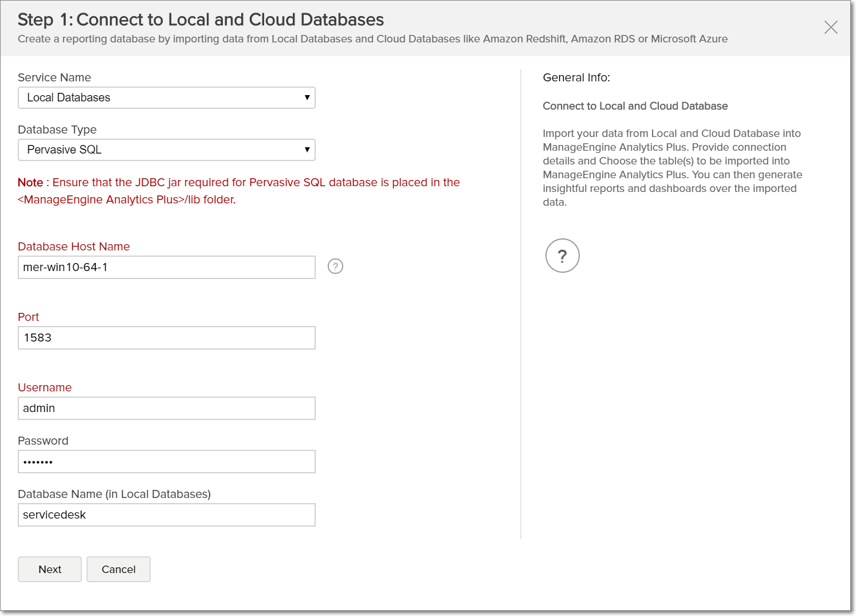This screenshot has height=616, width=856.
Task: Click the Password field
Action: (166, 461)
